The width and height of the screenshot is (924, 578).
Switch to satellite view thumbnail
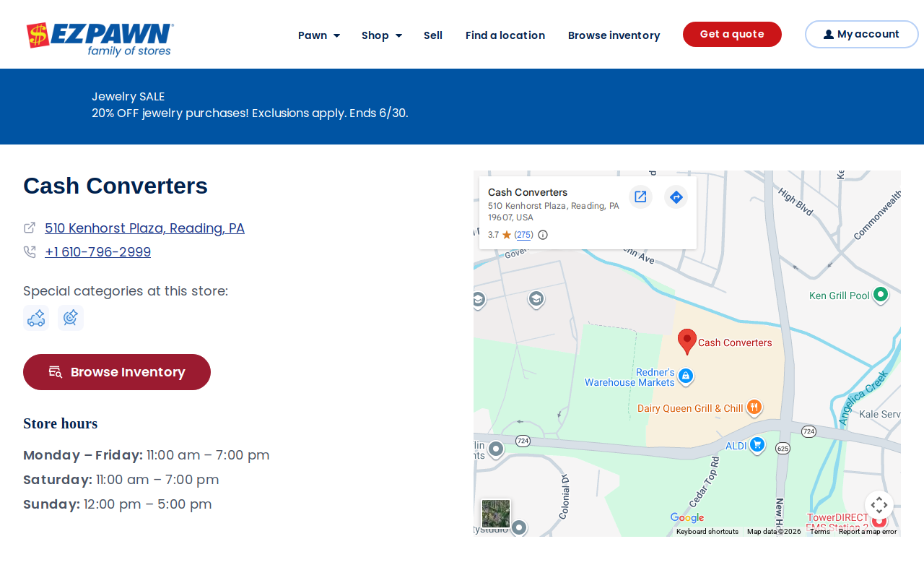[496, 514]
